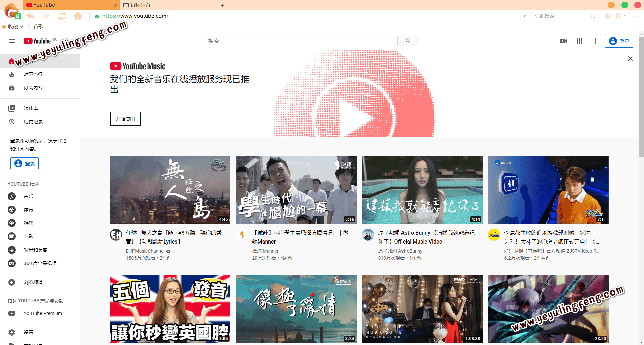Click the EHPMusicChannel avatar

coord(116,235)
